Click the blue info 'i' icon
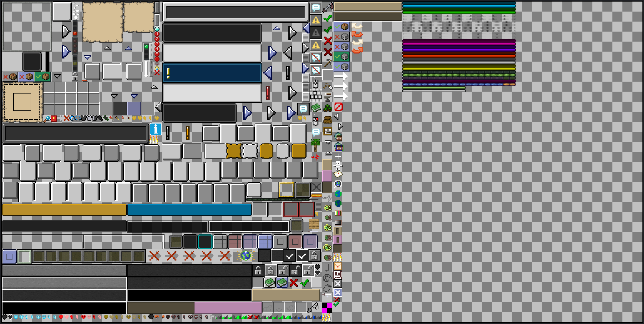 155,129
